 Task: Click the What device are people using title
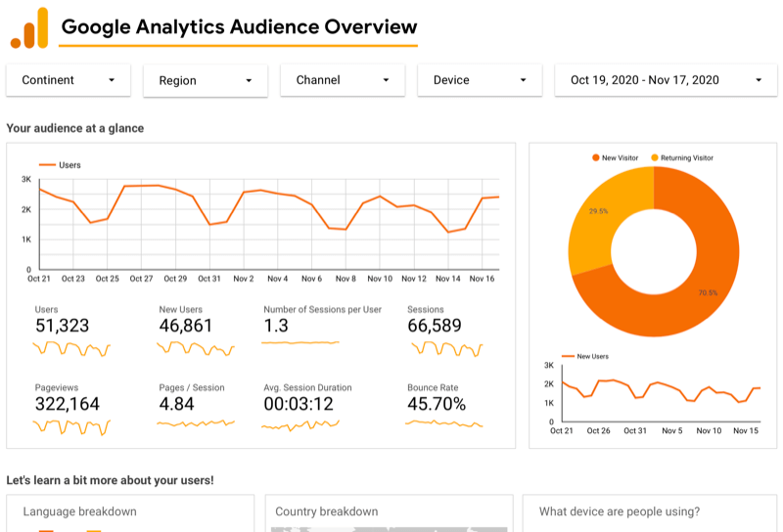[x=620, y=511]
